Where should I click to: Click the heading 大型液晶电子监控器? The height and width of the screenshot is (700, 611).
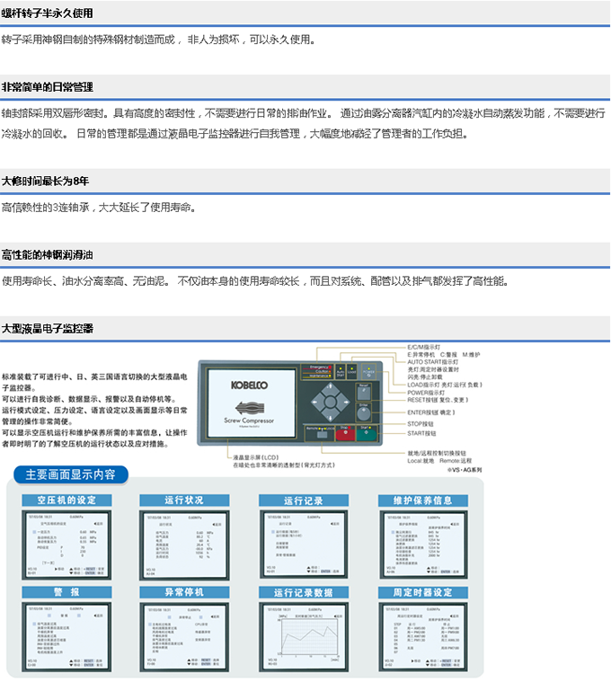pyautogui.click(x=48, y=329)
